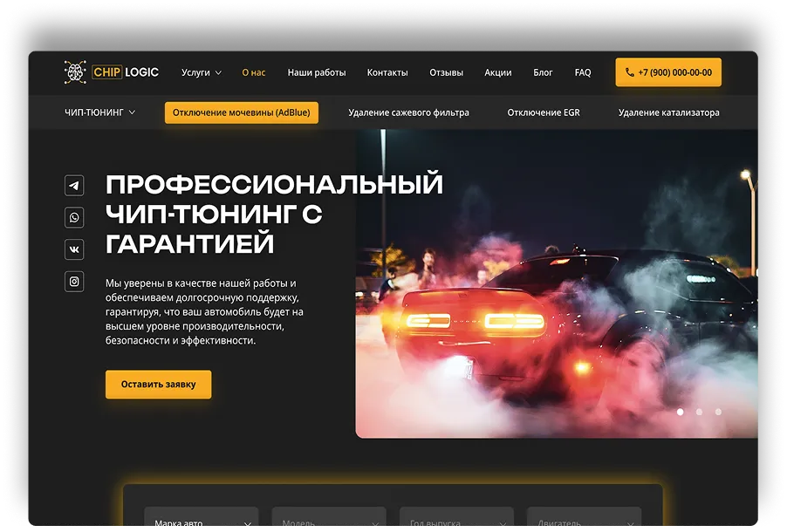Viewport: 787px width, 532px height.
Task: Expand the 'ЧИП-ТЮНИНГ' dropdown
Action: pos(99,112)
